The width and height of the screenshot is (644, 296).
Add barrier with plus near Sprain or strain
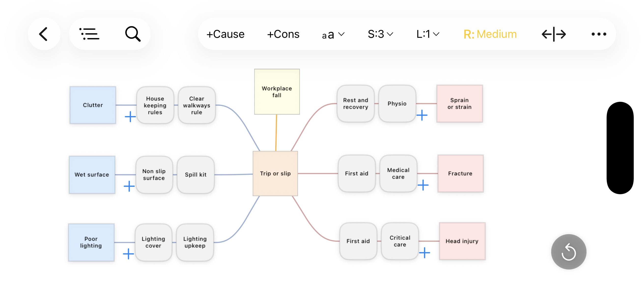(x=422, y=115)
